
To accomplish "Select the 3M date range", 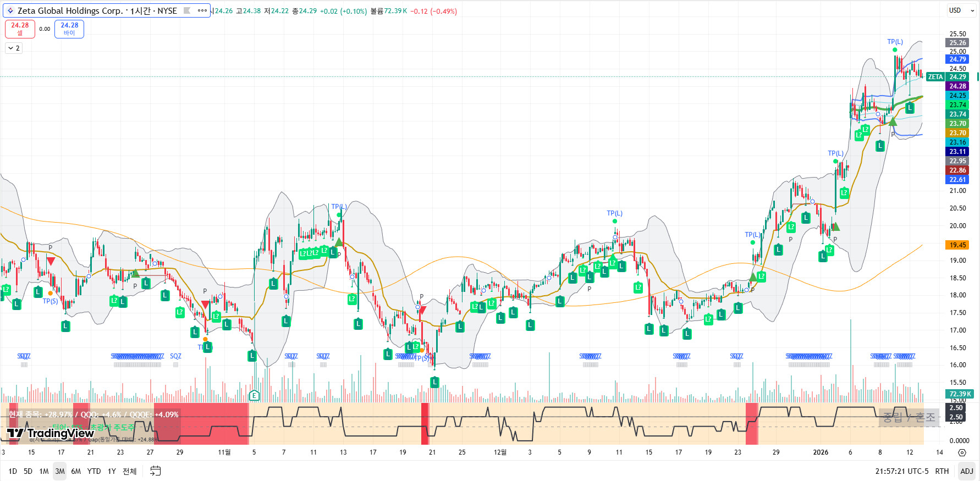I will 60,471.
